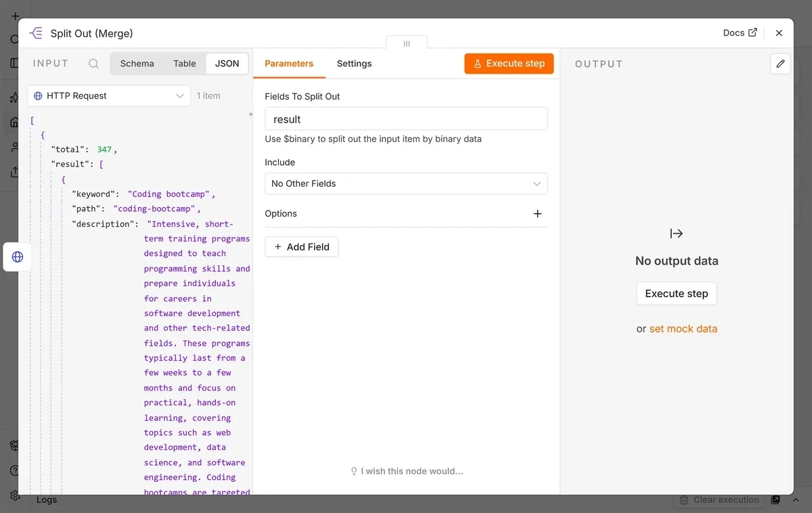Click the Options section label
812x513 pixels.
(x=281, y=214)
